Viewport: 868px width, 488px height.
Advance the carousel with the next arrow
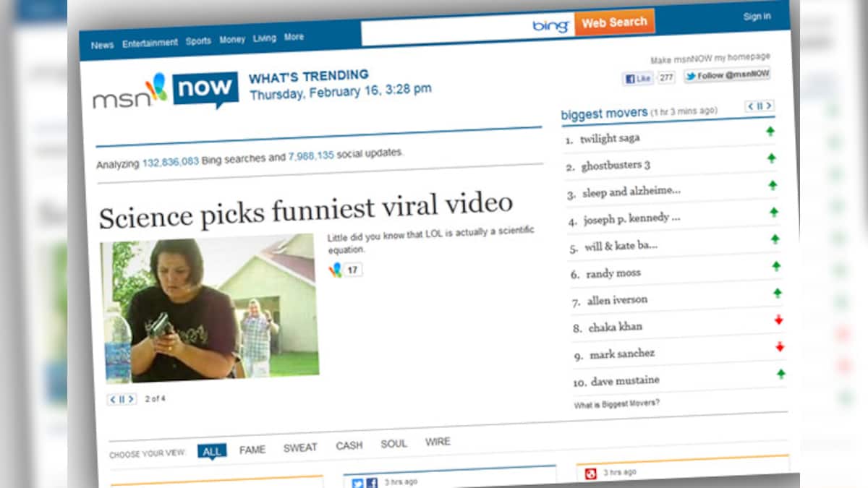tap(130, 398)
